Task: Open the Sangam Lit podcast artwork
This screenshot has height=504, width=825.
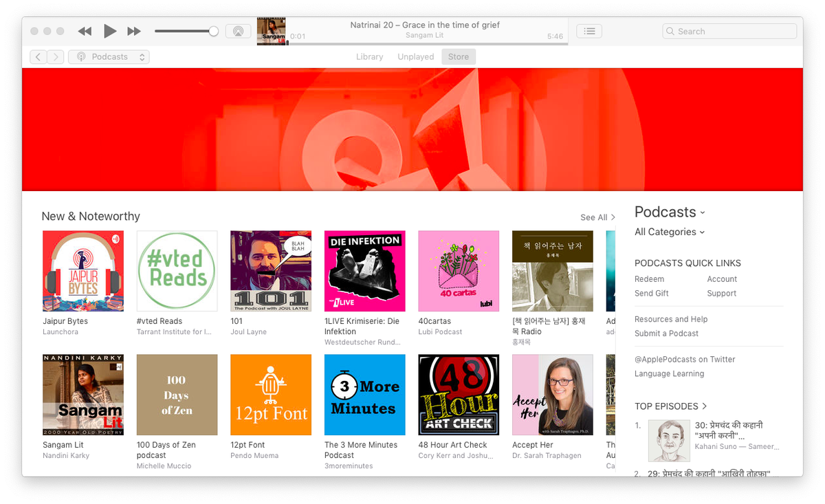Action: (83, 395)
